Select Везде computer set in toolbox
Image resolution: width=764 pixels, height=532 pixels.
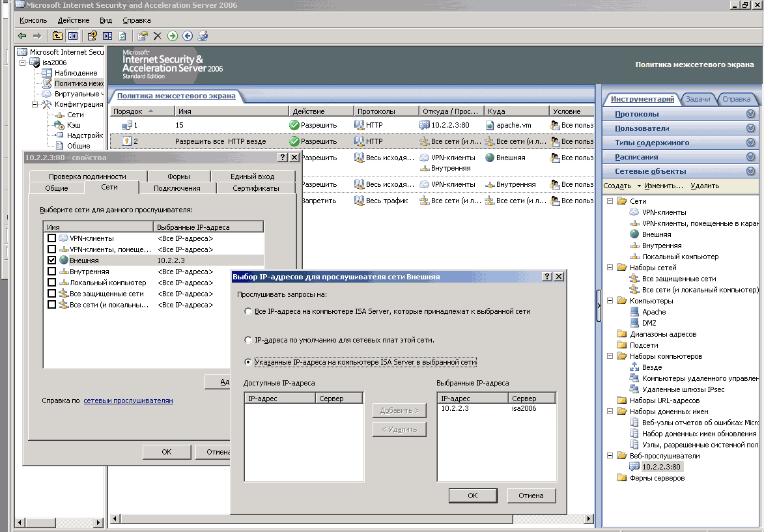tap(651, 367)
